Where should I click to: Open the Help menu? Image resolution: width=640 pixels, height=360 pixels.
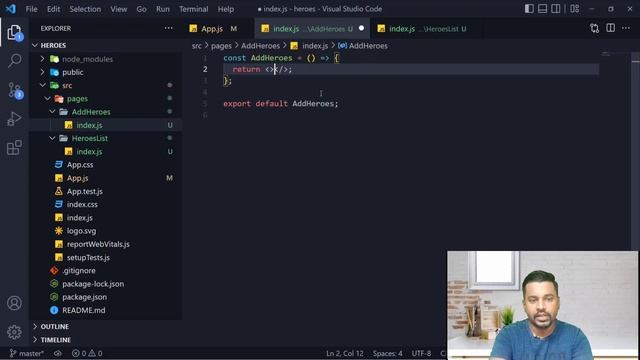[226, 9]
